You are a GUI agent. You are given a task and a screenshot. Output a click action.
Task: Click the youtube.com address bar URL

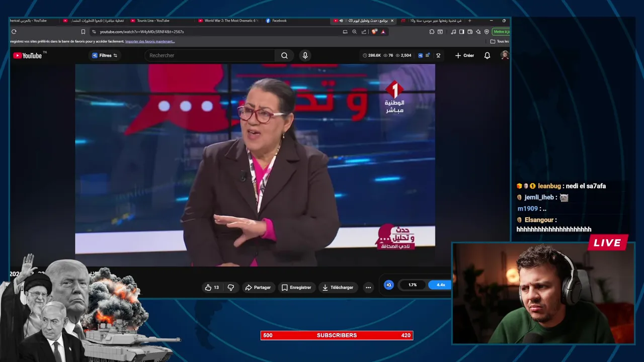(142, 32)
